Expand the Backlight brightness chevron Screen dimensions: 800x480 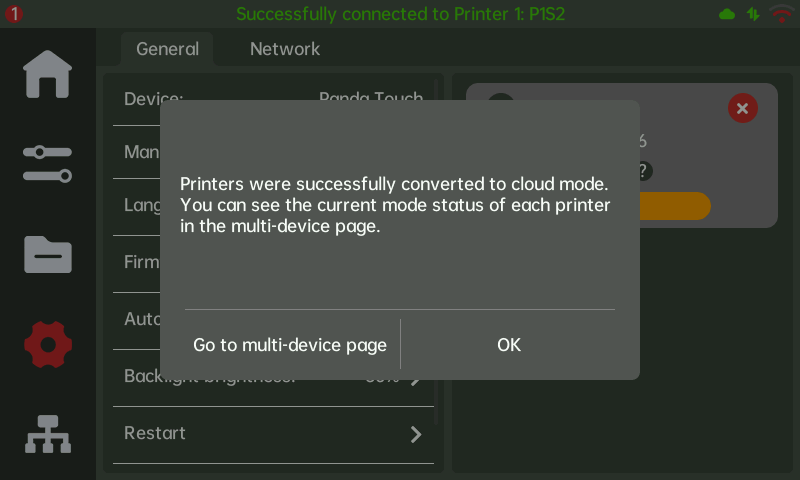pyautogui.click(x=416, y=378)
